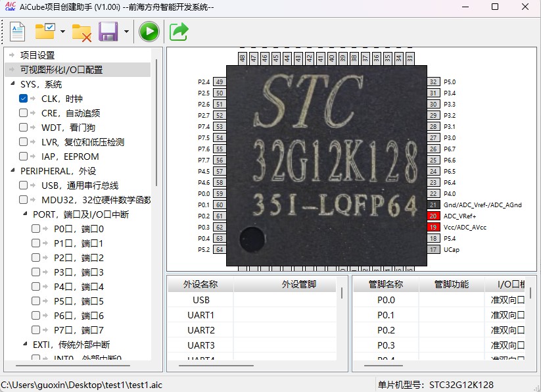Check the P5口 port 5 checkbox

point(36,302)
